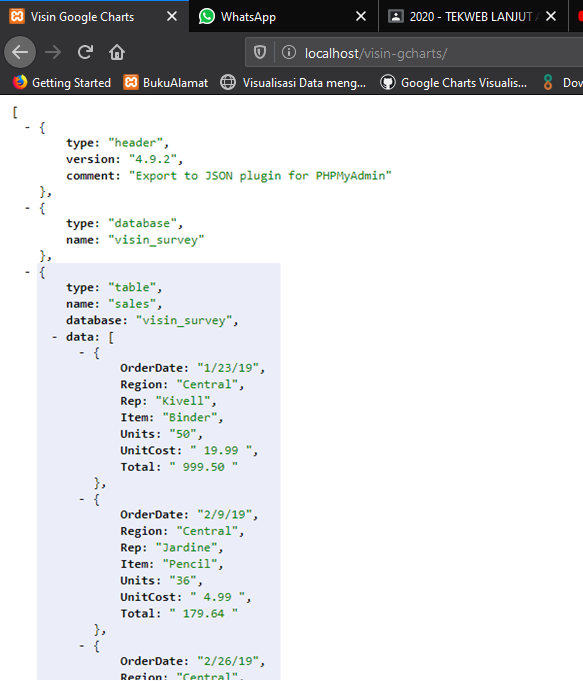The width and height of the screenshot is (583, 681).
Task: Show site information for localhost
Action: click(x=289, y=53)
